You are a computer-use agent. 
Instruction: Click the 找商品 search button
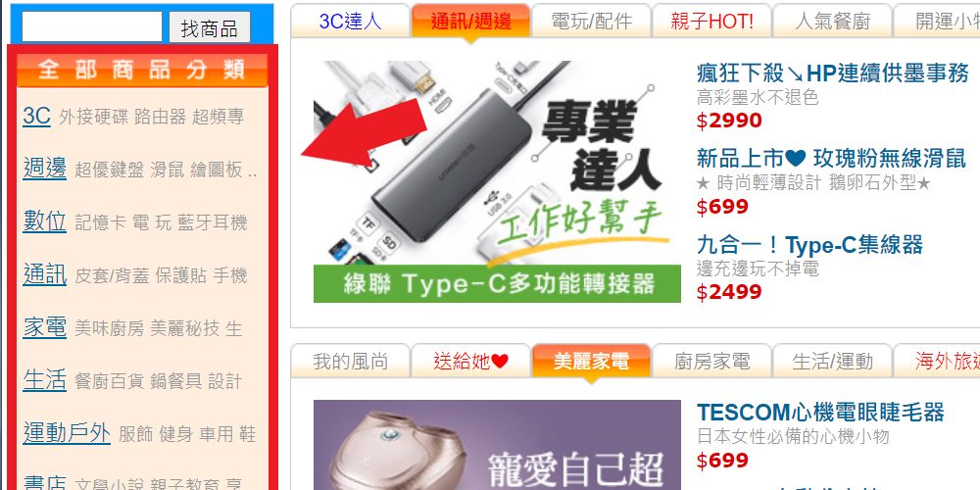[210, 27]
